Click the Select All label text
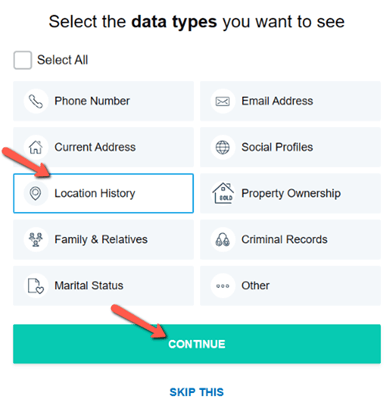 click(x=63, y=60)
